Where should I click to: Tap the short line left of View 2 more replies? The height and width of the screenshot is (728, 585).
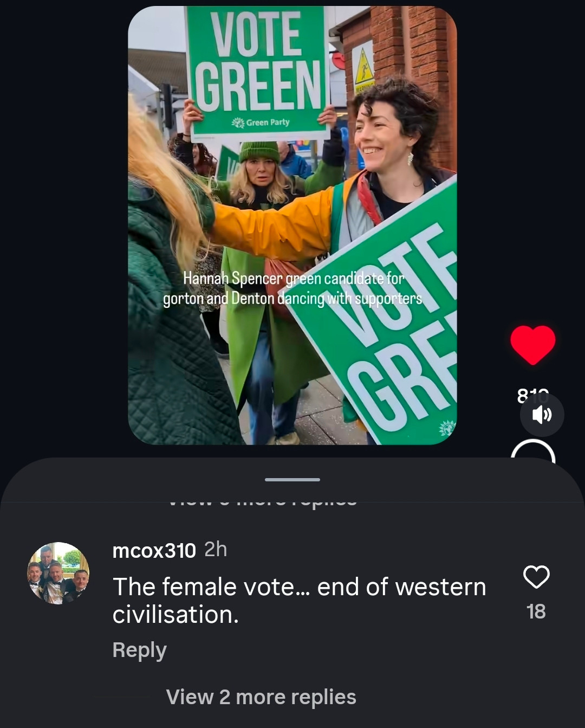coord(121,697)
